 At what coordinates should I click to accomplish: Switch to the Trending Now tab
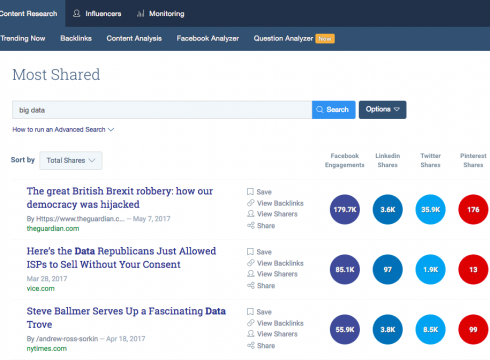tap(23, 38)
